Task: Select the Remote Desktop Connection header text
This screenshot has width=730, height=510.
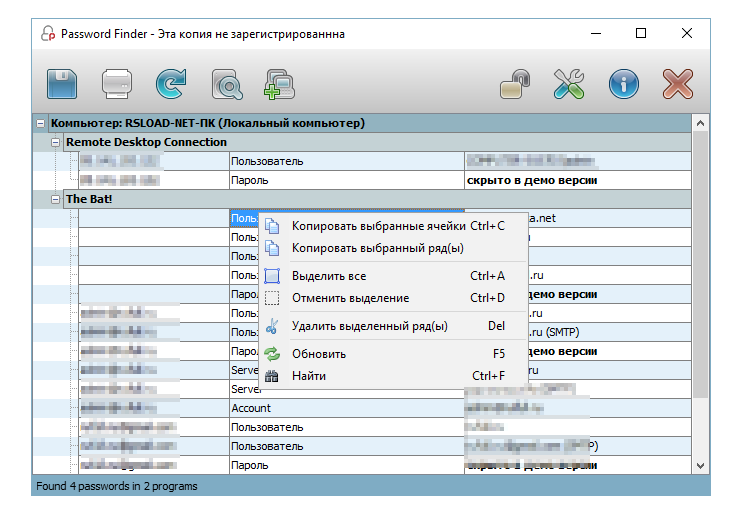Action: click(x=146, y=142)
